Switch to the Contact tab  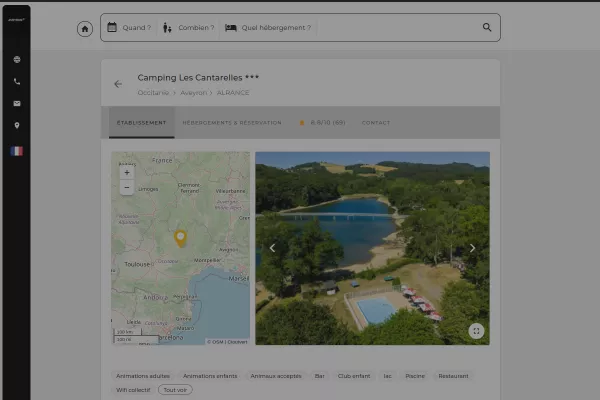pos(376,122)
